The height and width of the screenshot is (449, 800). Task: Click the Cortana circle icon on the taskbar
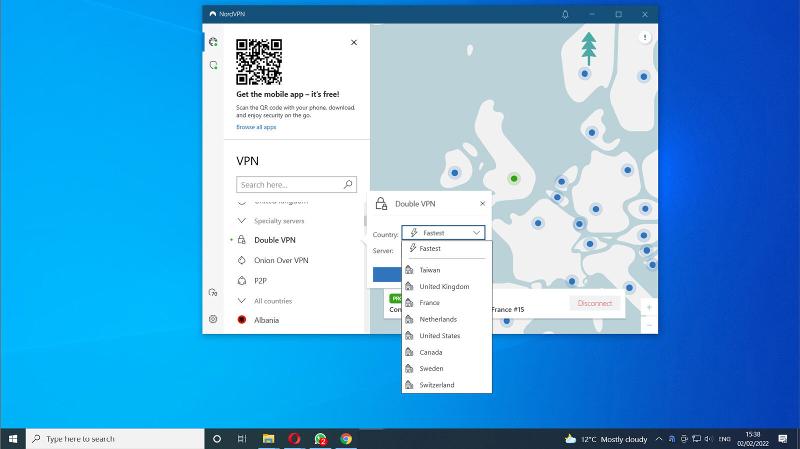(x=217, y=439)
